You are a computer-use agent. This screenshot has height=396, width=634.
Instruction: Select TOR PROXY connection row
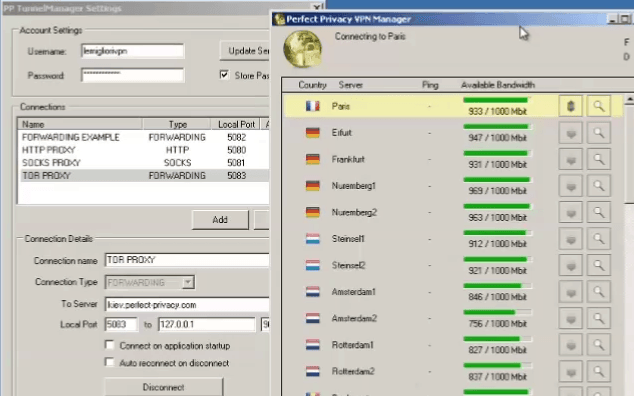144,176
